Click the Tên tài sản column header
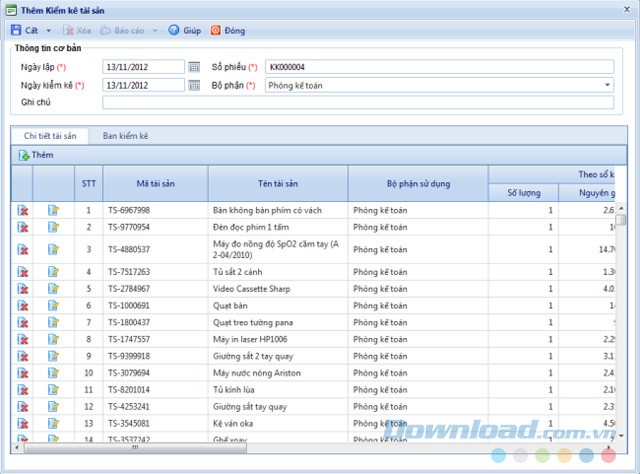Viewport: 640px width, 474px height. coord(277,184)
